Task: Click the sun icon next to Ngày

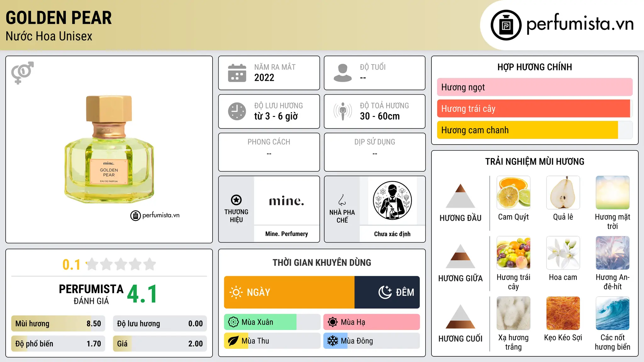Action: pyautogui.click(x=236, y=292)
